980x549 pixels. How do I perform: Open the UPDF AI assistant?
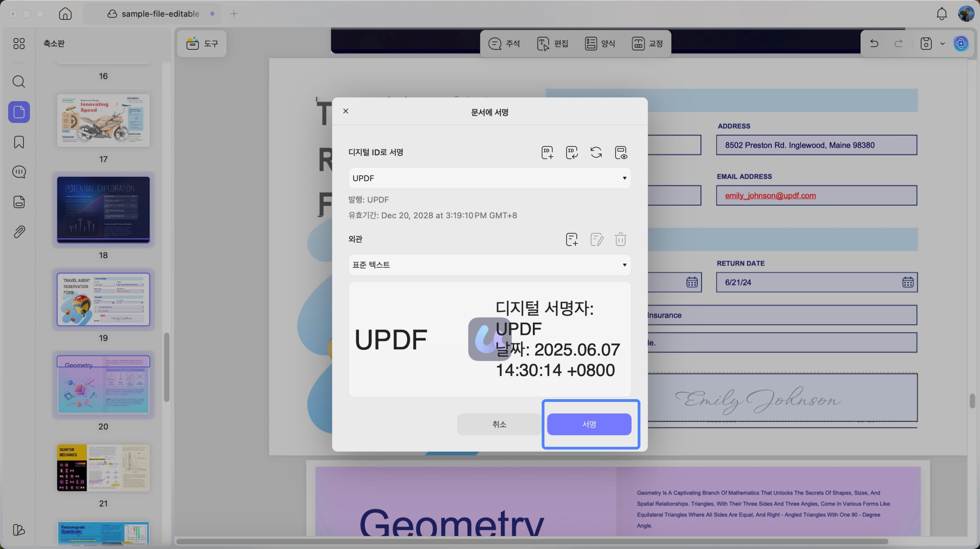(x=961, y=43)
